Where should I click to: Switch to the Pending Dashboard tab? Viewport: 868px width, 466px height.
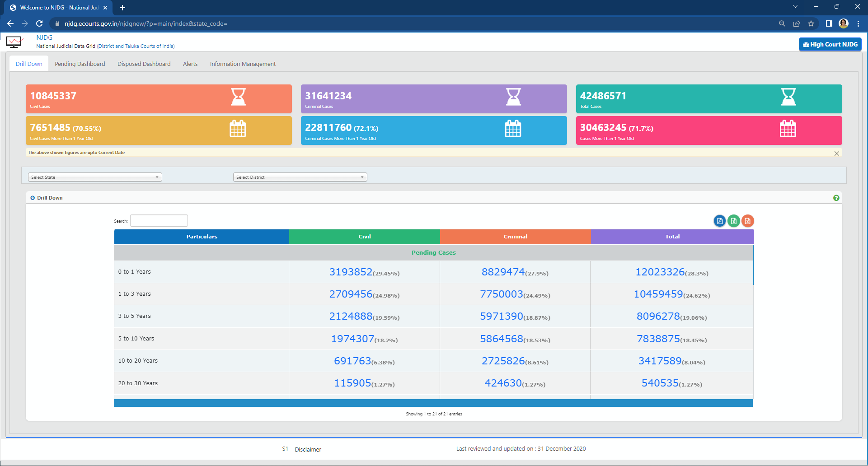pyautogui.click(x=80, y=64)
